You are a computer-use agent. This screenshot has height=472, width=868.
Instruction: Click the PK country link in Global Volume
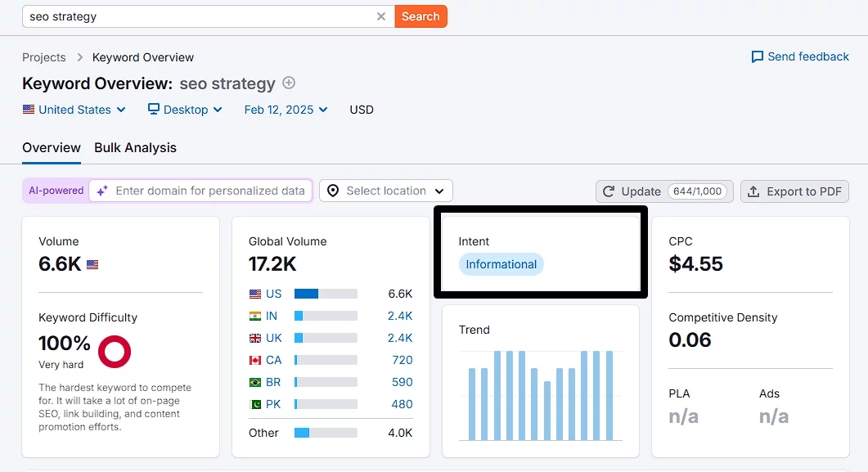(x=273, y=404)
